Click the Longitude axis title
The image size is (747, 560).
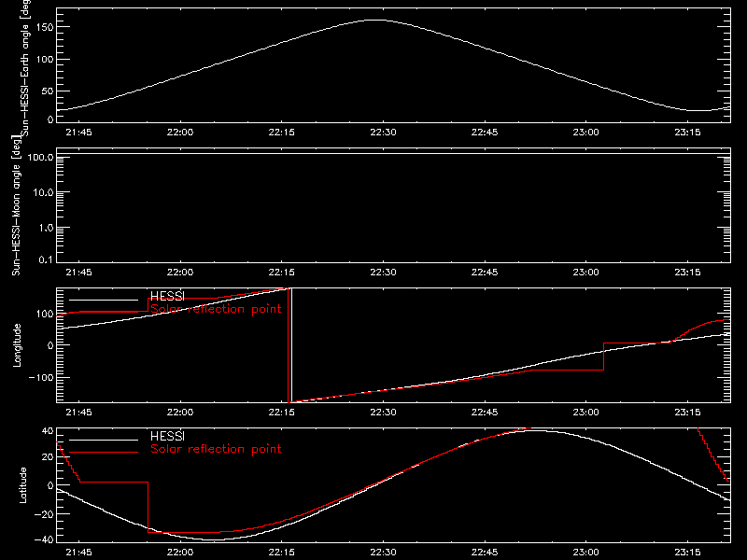click(17, 345)
